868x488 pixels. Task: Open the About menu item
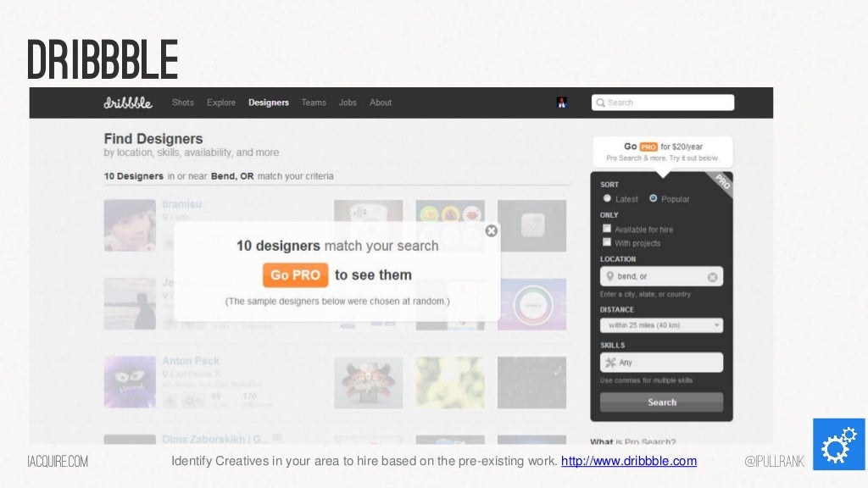(381, 103)
